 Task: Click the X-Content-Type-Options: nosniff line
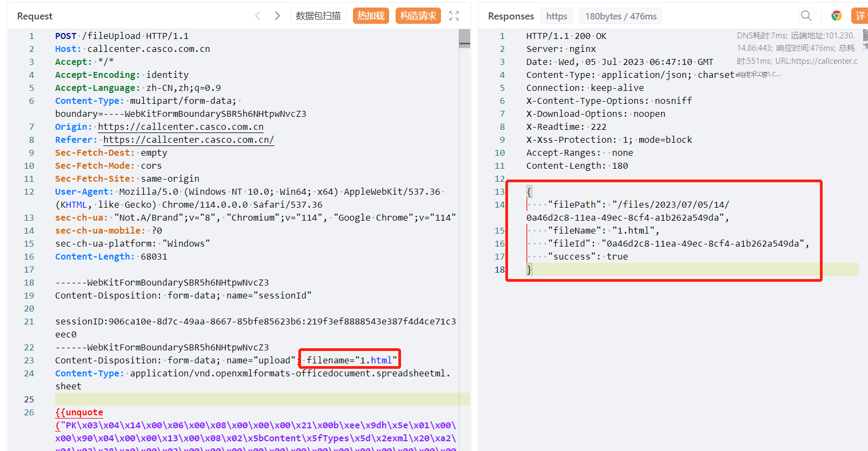(609, 101)
